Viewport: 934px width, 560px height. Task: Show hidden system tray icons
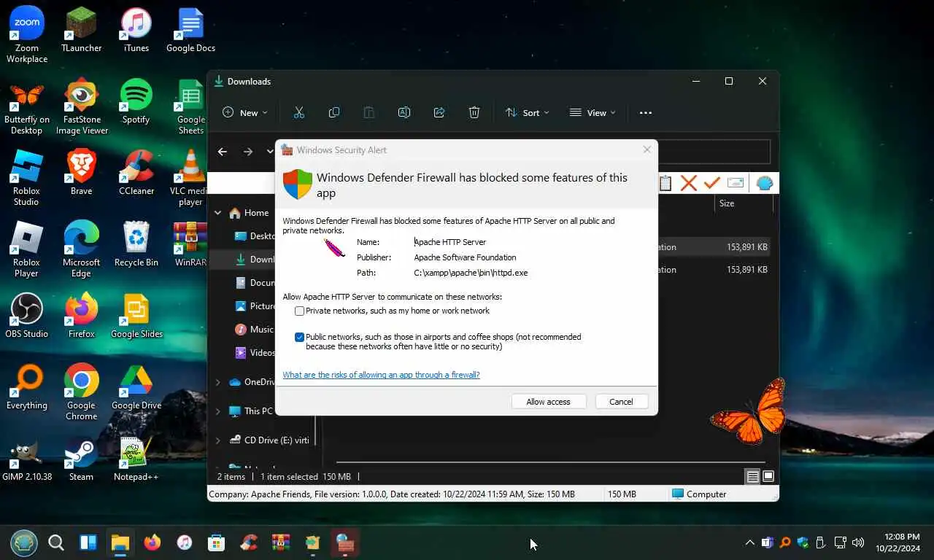pyautogui.click(x=749, y=542)
